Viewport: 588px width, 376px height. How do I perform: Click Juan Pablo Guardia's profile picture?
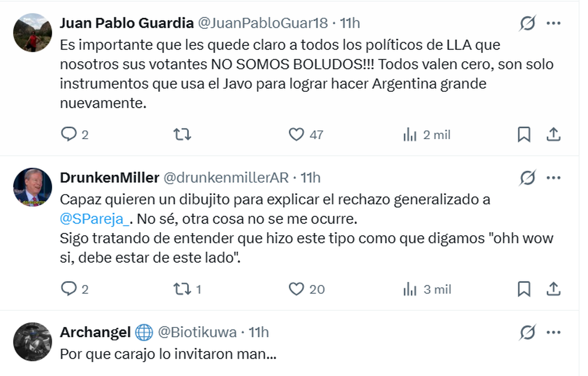click(32, 32)
